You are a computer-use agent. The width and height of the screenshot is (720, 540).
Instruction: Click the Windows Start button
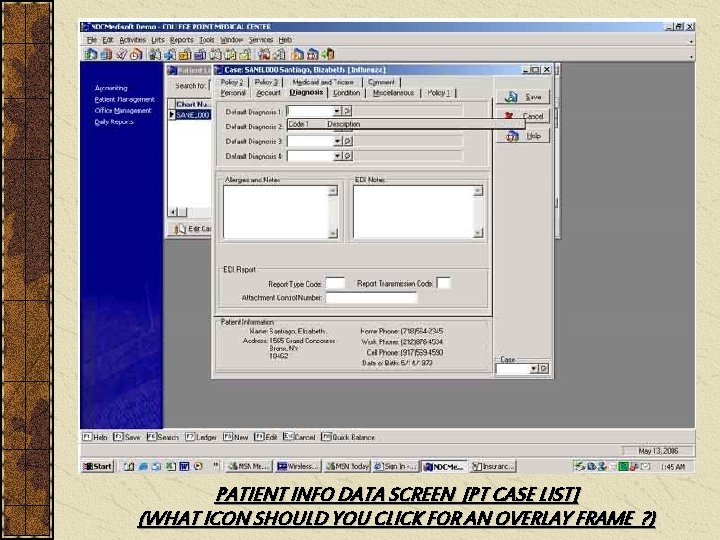point(97,466)
